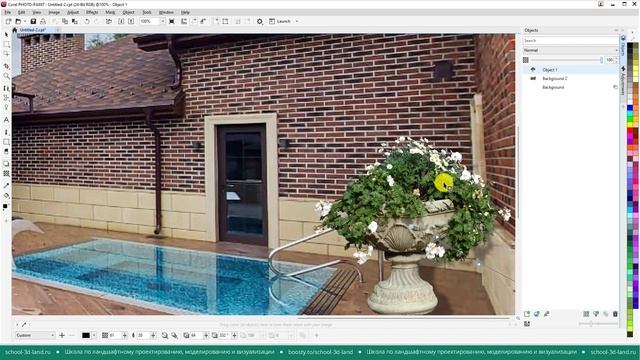Image resolution: width=640 pixels, height=360 pixels.
Task: Open the Adjust menu
Action: point(73,13)
